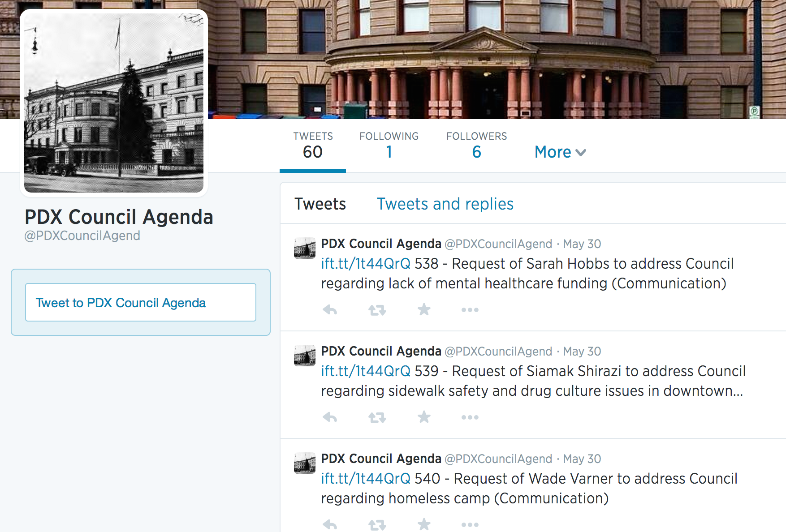Click text 'regarding sidewalk safety and drug culture'
This screenshot has width=786, height=532.
pos(462,391)
